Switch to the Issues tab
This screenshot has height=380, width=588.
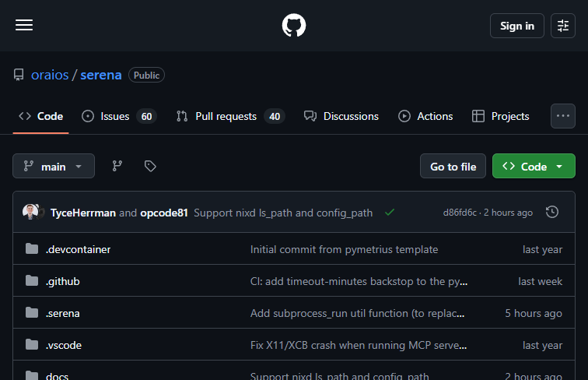(119, 116)
